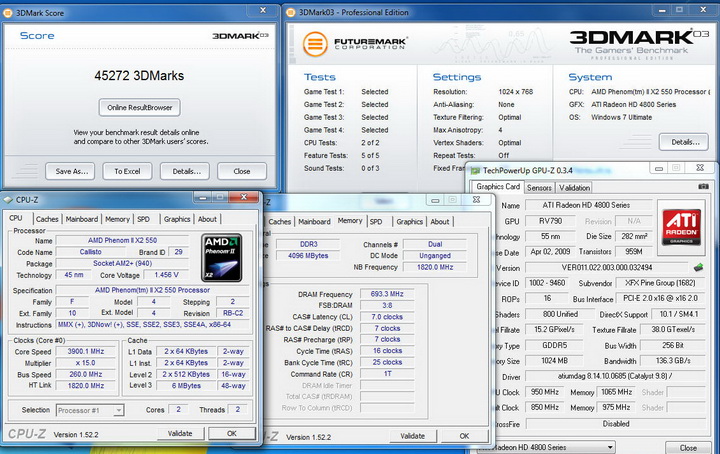Click the Bandwidth value 136.3 GB/s
720x454 pixels.
pyautogui.click(x=673, y=361)
